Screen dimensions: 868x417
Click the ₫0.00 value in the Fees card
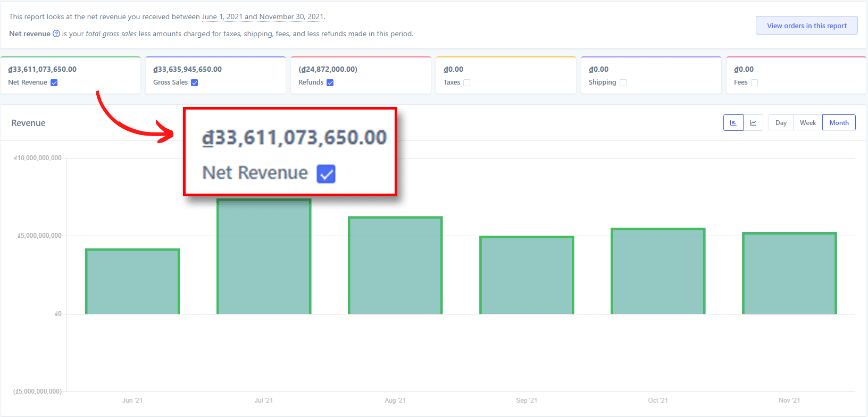pos(744,69)
